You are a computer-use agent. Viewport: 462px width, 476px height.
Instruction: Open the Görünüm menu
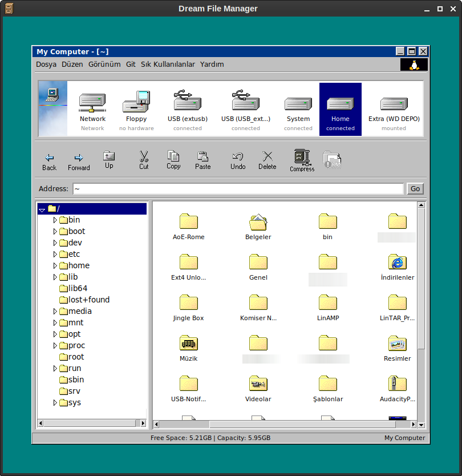coord(104,64)
